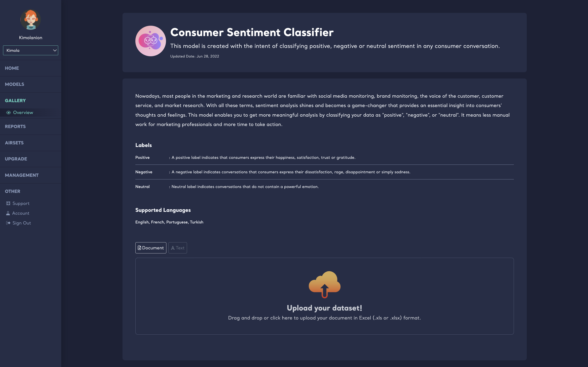588x367 pixels.
Task: Go to HOME in the sidebar
Action: point(12,68)
